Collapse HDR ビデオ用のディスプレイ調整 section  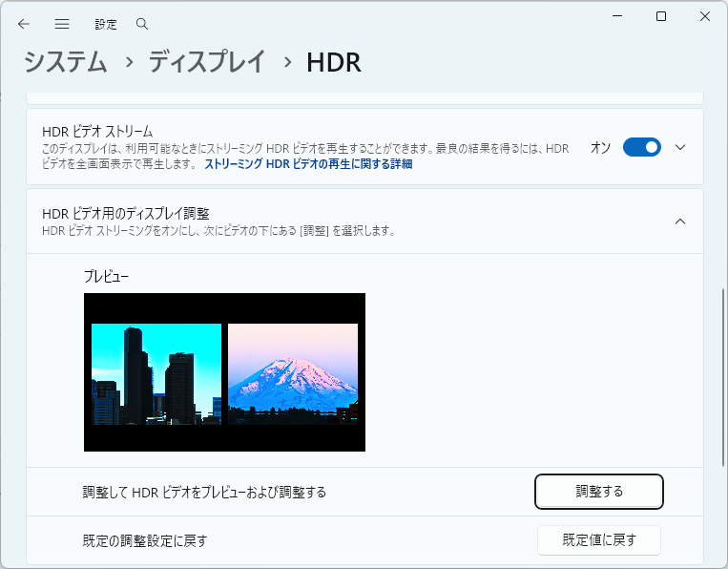click(x=680, y=221)
